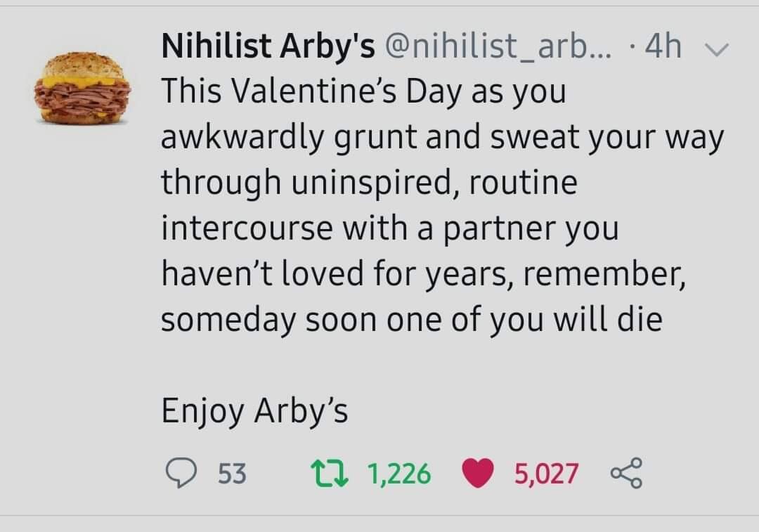The image size is (759, 532).
Task: Tap the reply speech bubble icon
Action: pyautogui.click(x=181, y=473)
